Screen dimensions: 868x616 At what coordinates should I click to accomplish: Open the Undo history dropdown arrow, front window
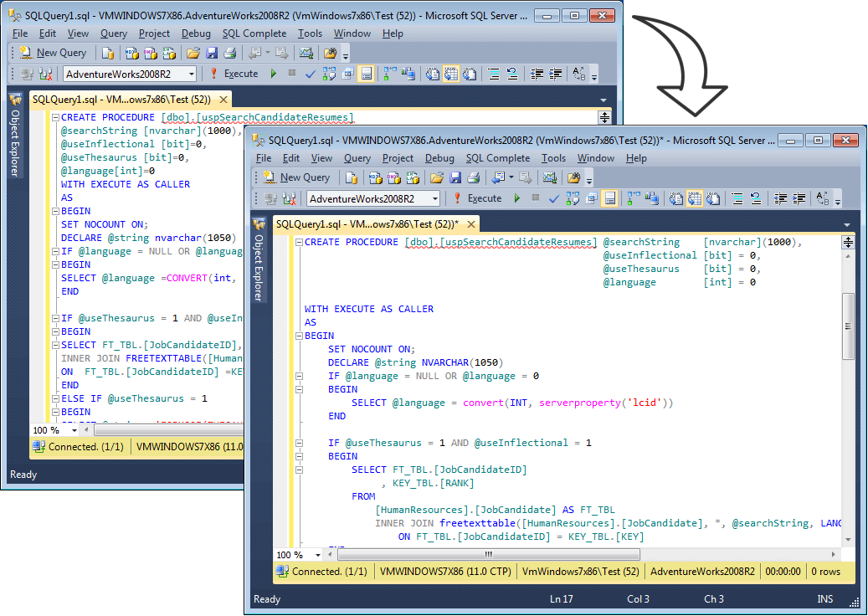click(x=511, y=177)
